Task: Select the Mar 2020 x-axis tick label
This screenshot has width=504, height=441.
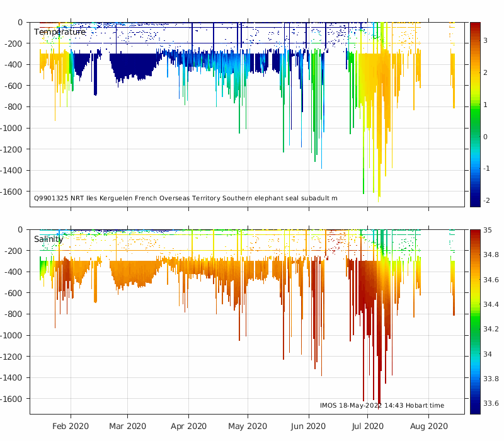Action: (128, 426)
